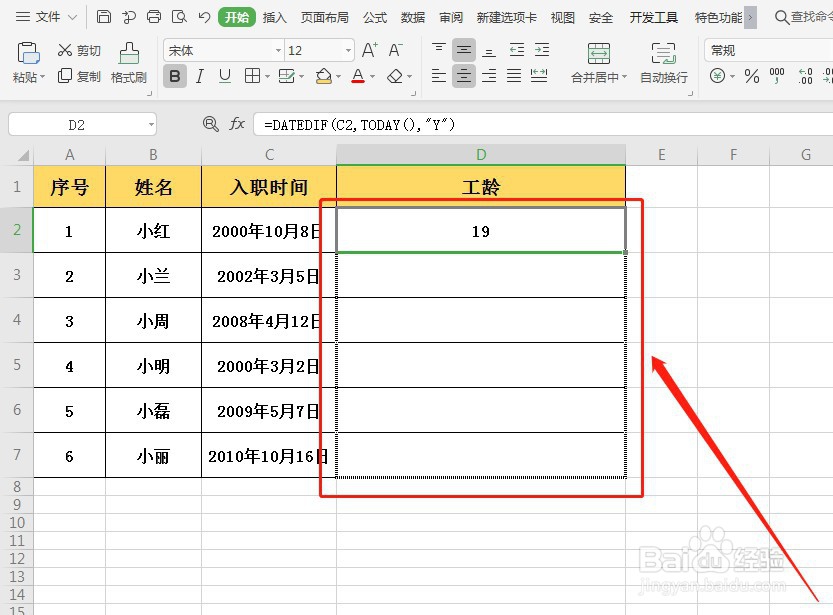Viewport: 833px width, 615px height.
Task: Click the Print icon in quick access toolbar
Action: tap(153, 17)
